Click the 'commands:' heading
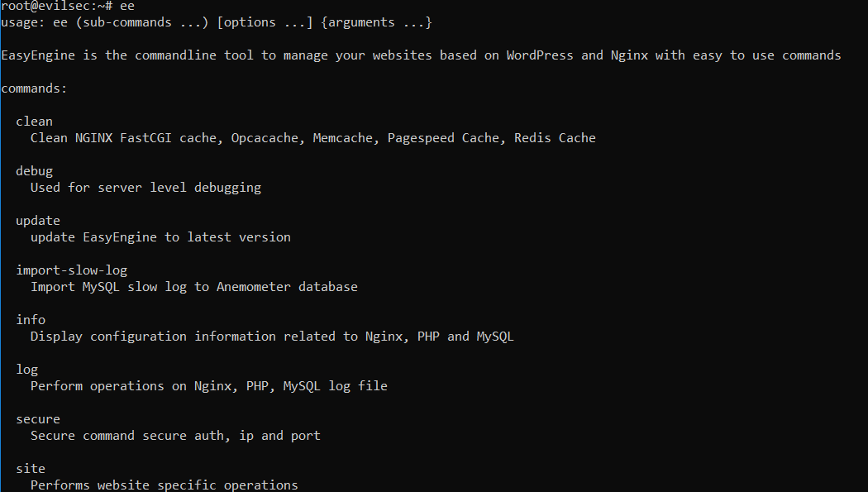This screenshot has height=492, width=868. coord(35,88)
